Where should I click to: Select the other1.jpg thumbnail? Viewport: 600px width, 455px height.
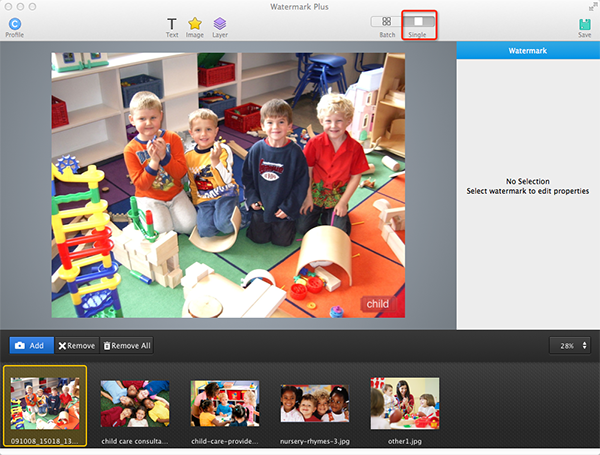(405, 403)
